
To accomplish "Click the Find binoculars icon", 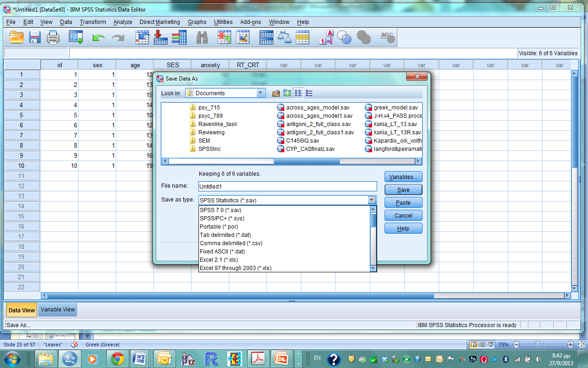I will click(x=202, y=37).
